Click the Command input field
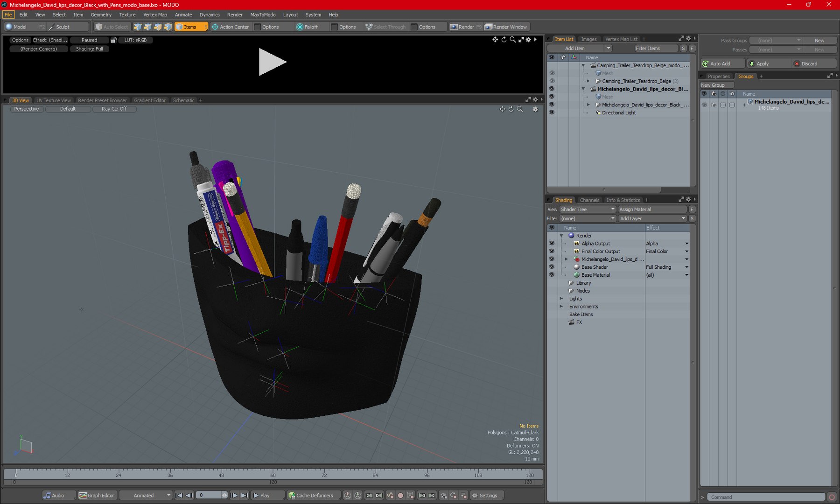This screenshot has width=840, height=504. [765, 497]
